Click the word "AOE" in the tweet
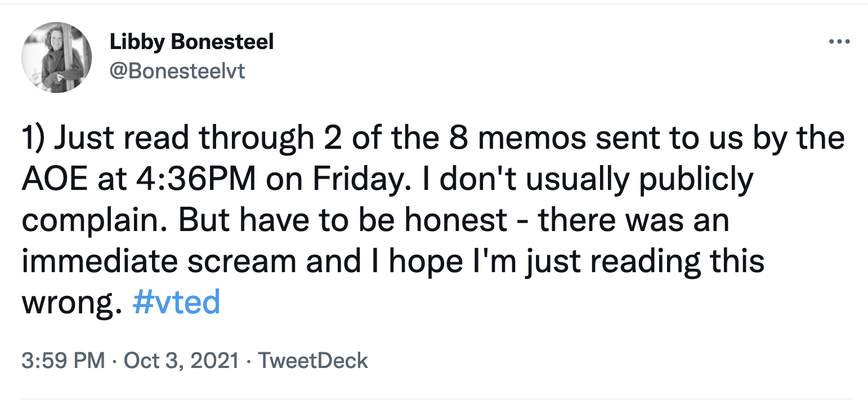Image resolution: width=868 pixels, height=408 pixels. (x=55, y=179)
